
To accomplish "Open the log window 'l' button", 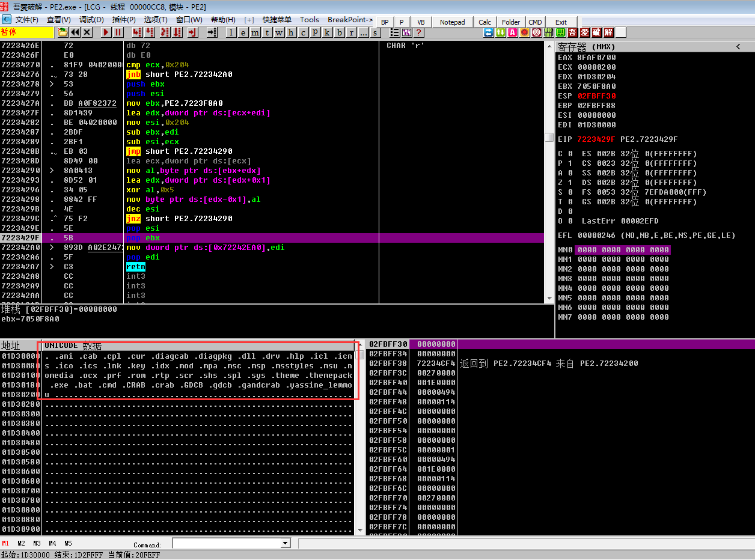I will point(231,32).
